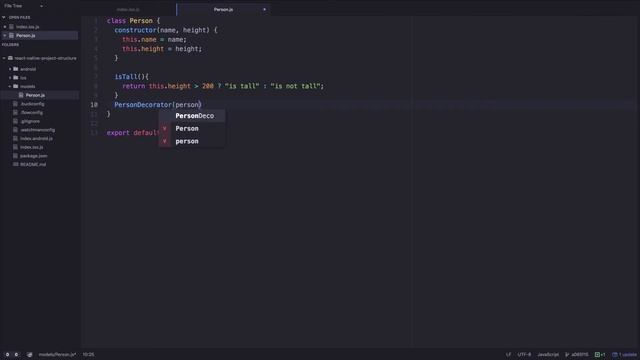640x360 pixels.
Task: Collapse the models folder
Action: [x=10, y=87]
